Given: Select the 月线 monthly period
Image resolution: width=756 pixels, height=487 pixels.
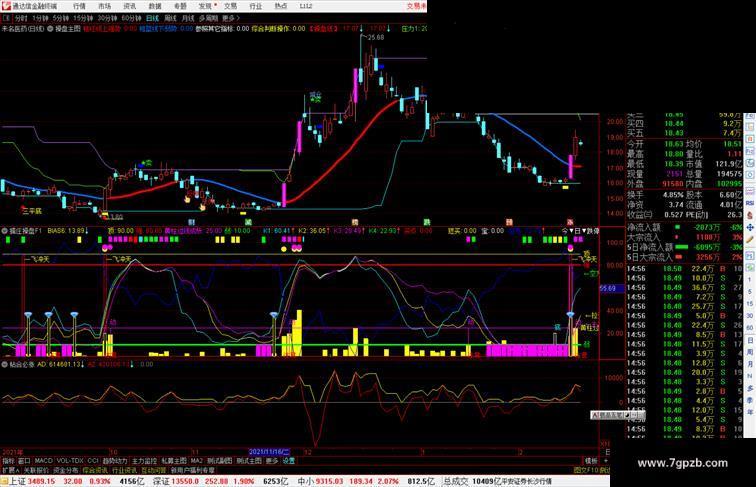Looking at the screenshot, I should click(x=188, y=18).
